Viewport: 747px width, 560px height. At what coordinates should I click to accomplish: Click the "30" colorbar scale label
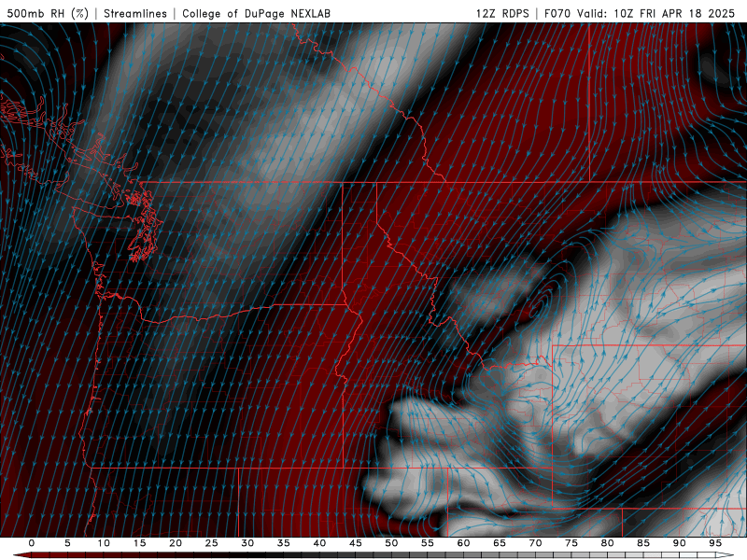click(x=247, y=543)
